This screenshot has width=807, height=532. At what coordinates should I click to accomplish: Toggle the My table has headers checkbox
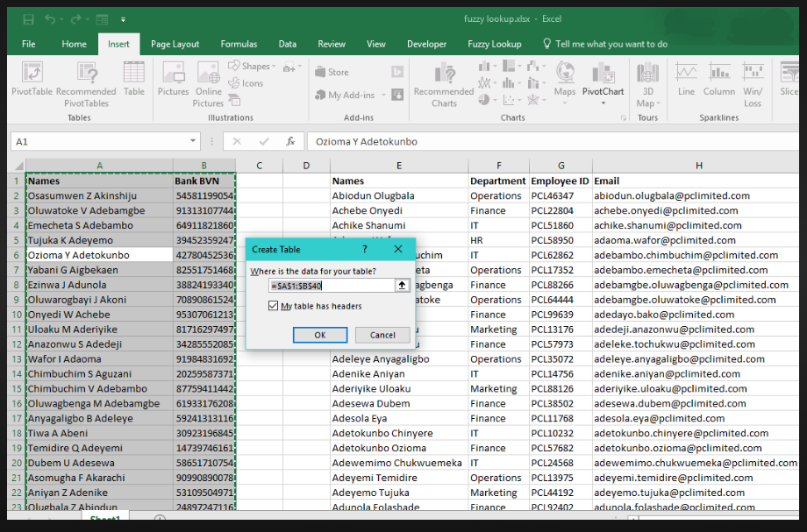coord(274,306)
